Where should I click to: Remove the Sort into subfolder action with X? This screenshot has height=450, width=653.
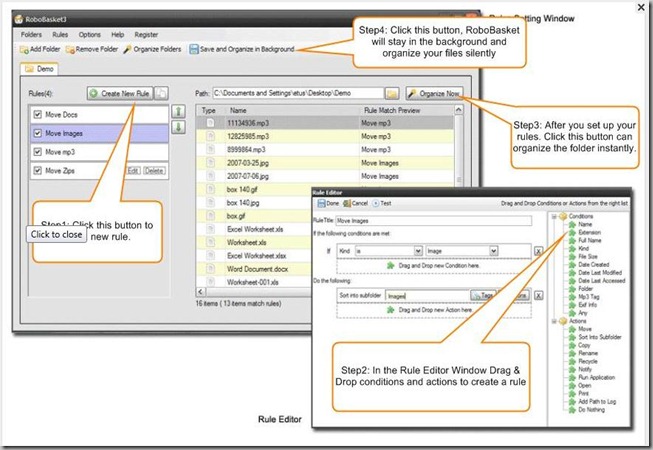point(538,296)
